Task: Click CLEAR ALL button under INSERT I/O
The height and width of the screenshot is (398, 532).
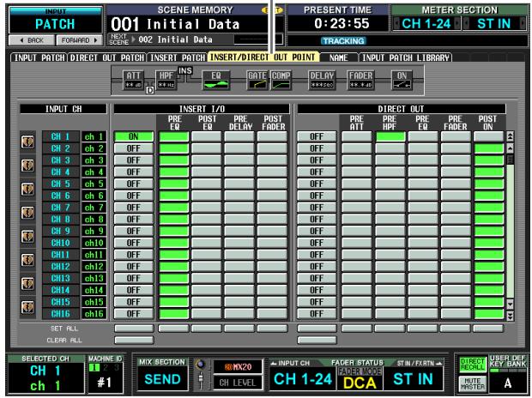Action: pos(134,340)
